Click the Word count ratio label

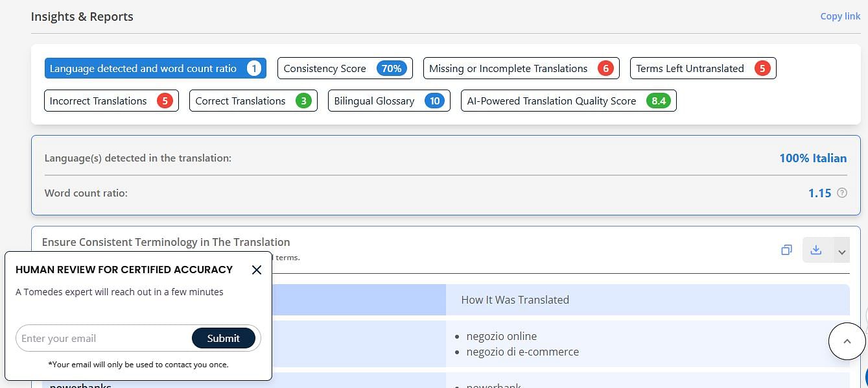click(x=86, y=193)
